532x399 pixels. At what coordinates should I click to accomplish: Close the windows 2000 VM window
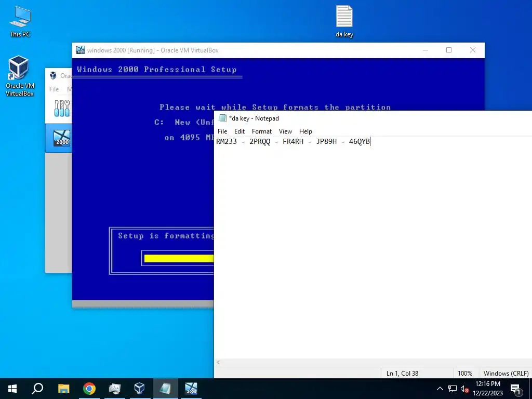click(x=473, y=50)
